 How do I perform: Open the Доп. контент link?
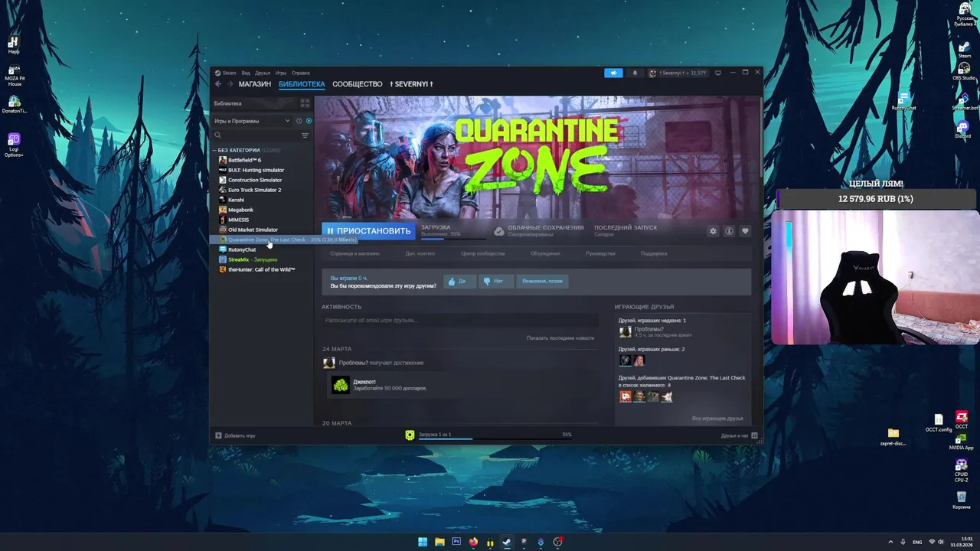click(420, 253)
